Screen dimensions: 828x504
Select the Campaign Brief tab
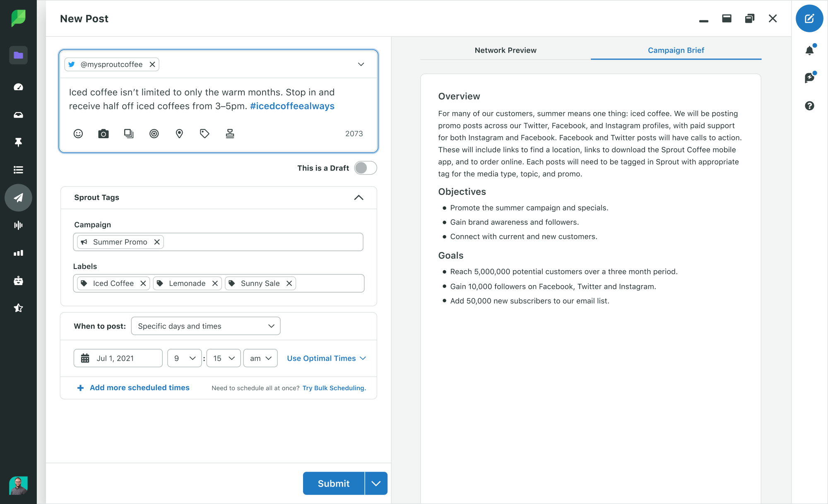pos(676,50)
